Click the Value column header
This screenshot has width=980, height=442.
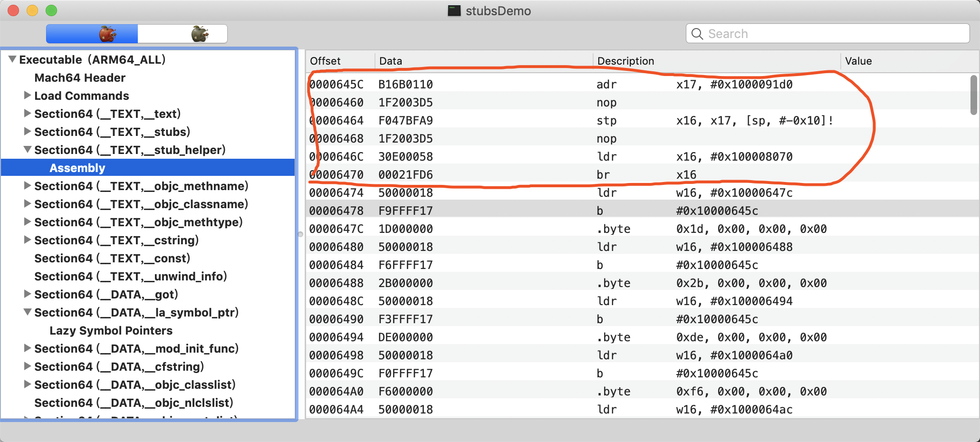(858, 61)
